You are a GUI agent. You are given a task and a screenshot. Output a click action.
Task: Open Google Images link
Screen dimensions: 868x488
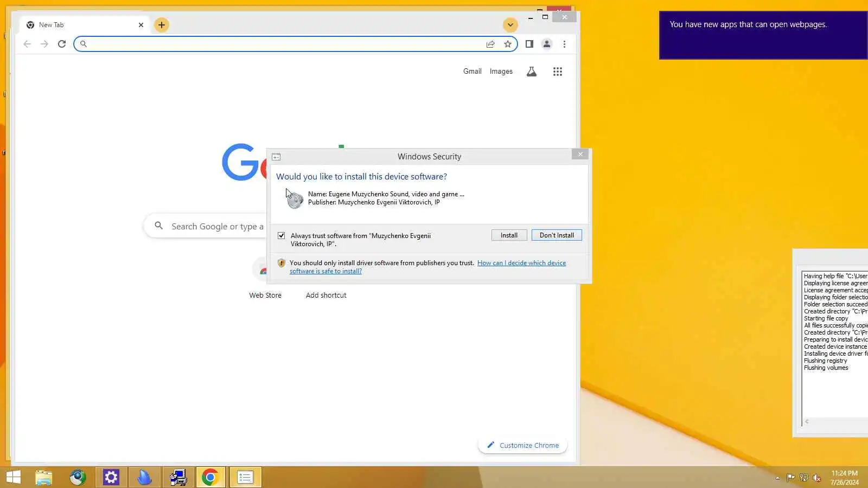tap(501, 71)
